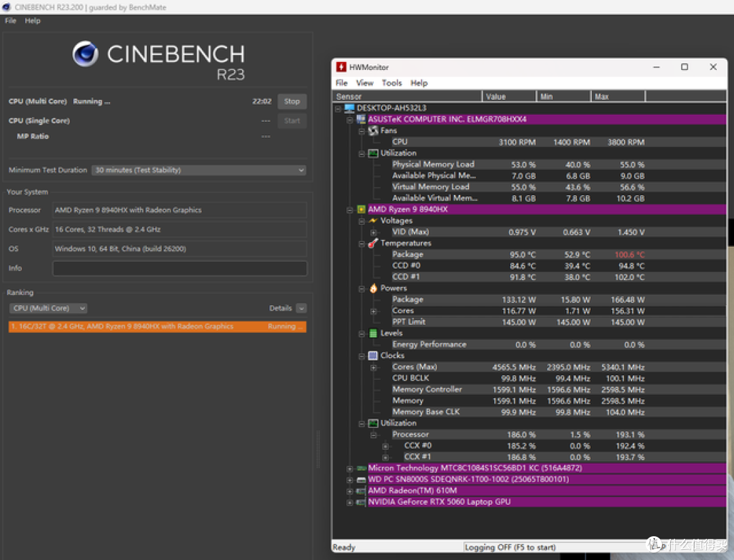Maximize the HWMonitor window
The height and width of the screenshot is (560, 734).
point(684,67)
